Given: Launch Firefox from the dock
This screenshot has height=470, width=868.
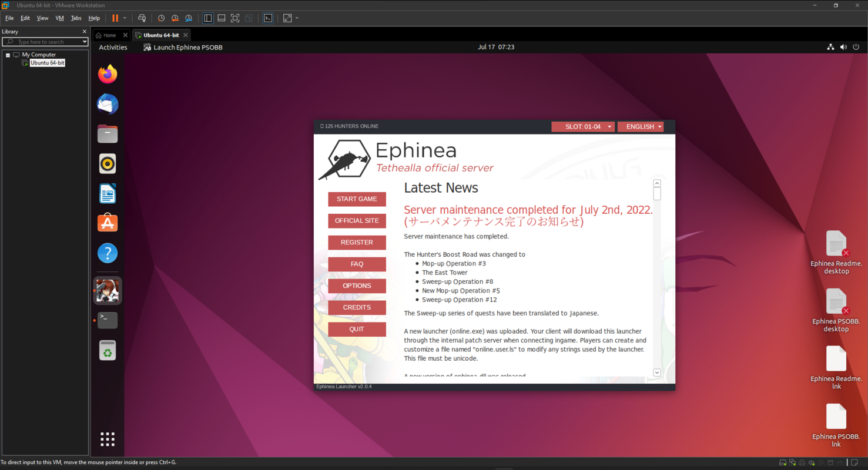Looking at the screenshot, I should [108, 74].
